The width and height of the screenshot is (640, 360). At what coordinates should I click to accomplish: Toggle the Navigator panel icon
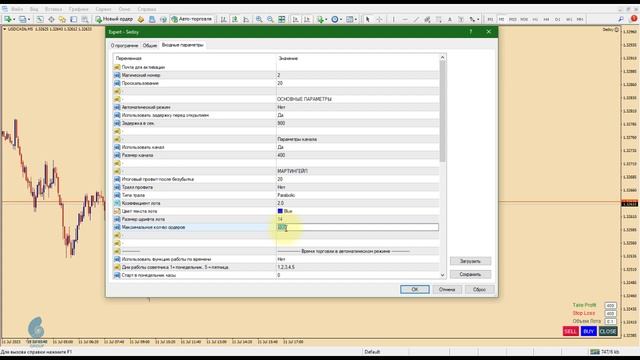62,19
